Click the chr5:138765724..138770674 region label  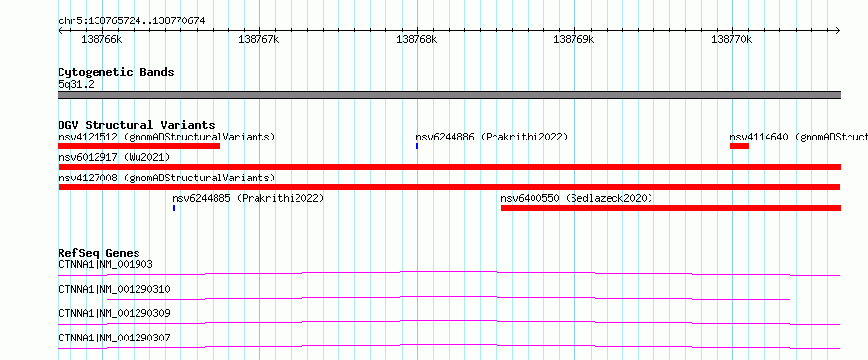point(132,21)
